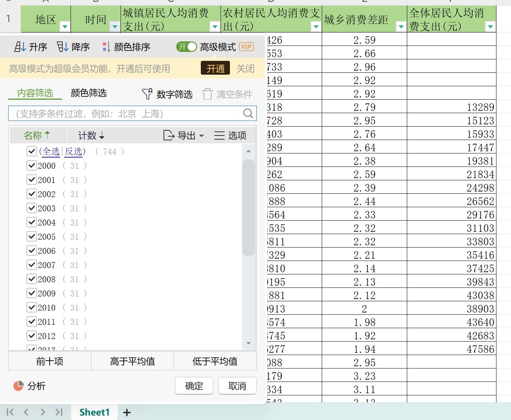The height and width of the screenshot is (420, 511).
Task: Uncheck the 2005 year checkbox
Action: pyautogui.click(x=32, y=237)
